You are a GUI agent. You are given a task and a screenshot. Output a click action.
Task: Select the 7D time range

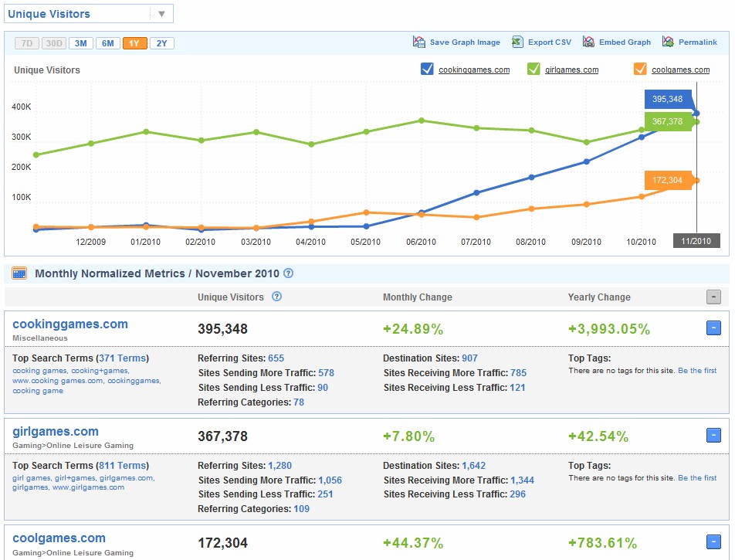[27, 43]
